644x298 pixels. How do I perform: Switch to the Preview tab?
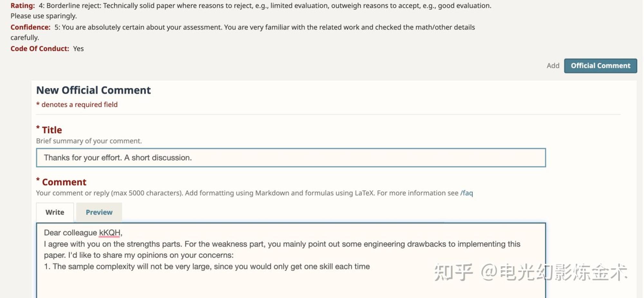coord(99,212)
